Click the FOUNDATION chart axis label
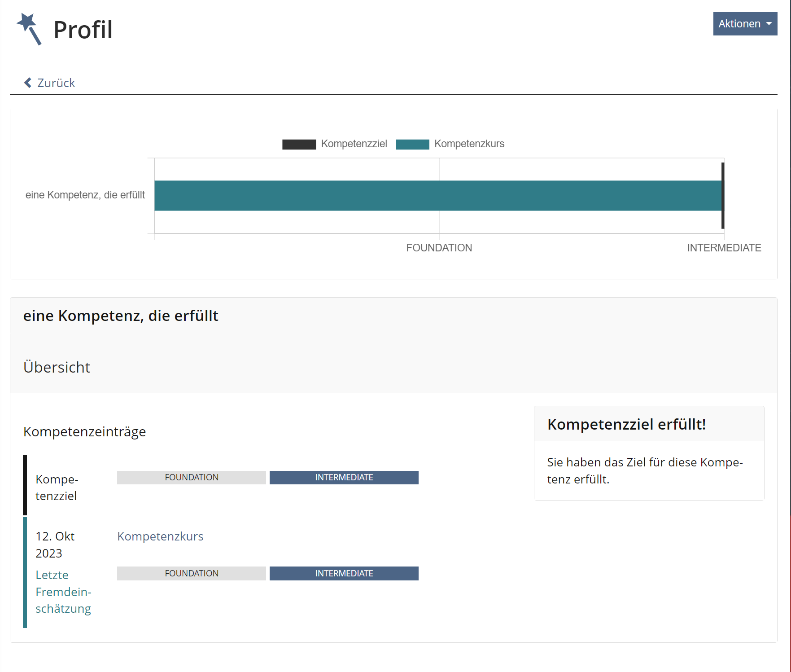Image resolution: width=791 pixels, height=672 pixels. point(439,248)
